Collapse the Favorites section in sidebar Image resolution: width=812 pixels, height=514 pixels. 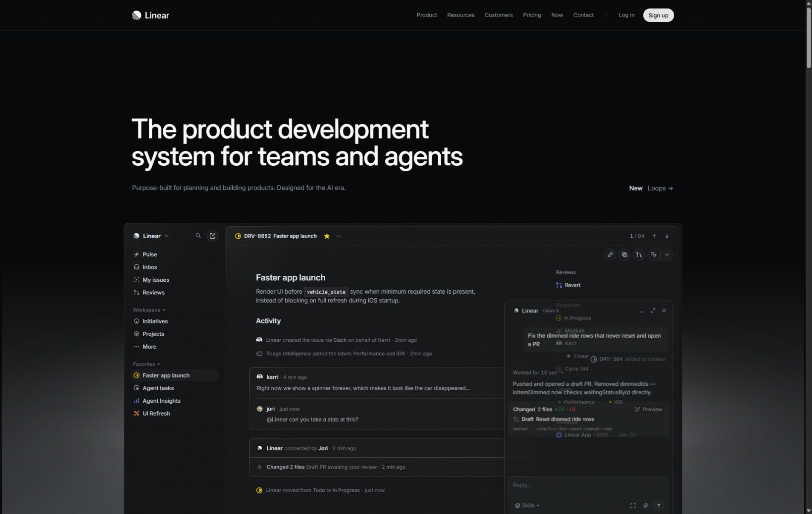coord(146,364)
